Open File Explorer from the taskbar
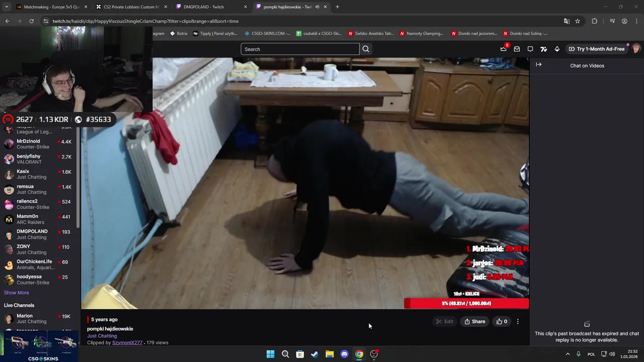The image size is (644, 362). click(x=330, y=354)
